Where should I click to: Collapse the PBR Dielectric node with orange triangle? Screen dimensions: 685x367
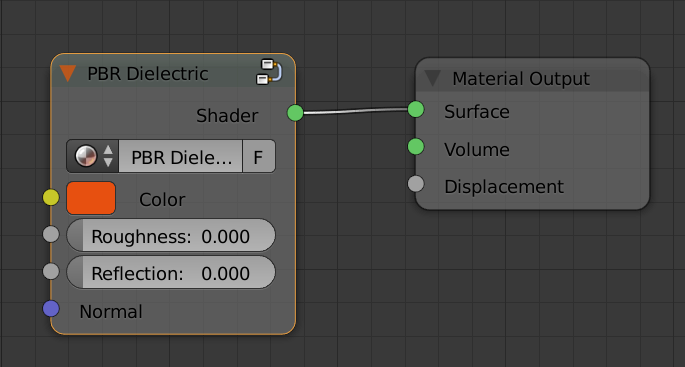coord(68,73)
